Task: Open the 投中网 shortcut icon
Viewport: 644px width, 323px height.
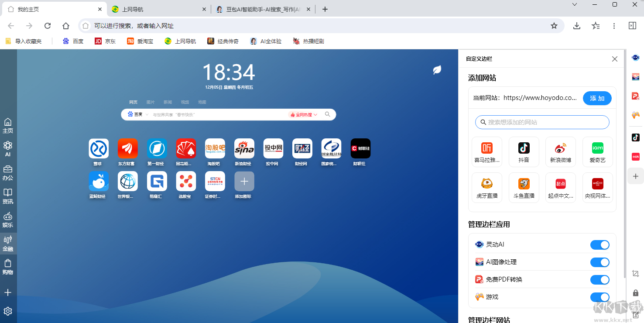Action: [274, 148]
